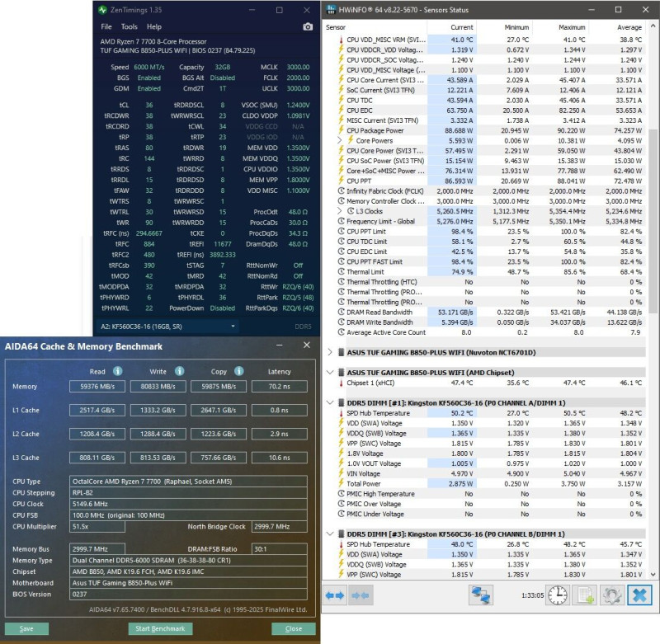The image size is (660, 644).
Task: Open the ZenTimings Help menu
Action: [x=154, y=26]
